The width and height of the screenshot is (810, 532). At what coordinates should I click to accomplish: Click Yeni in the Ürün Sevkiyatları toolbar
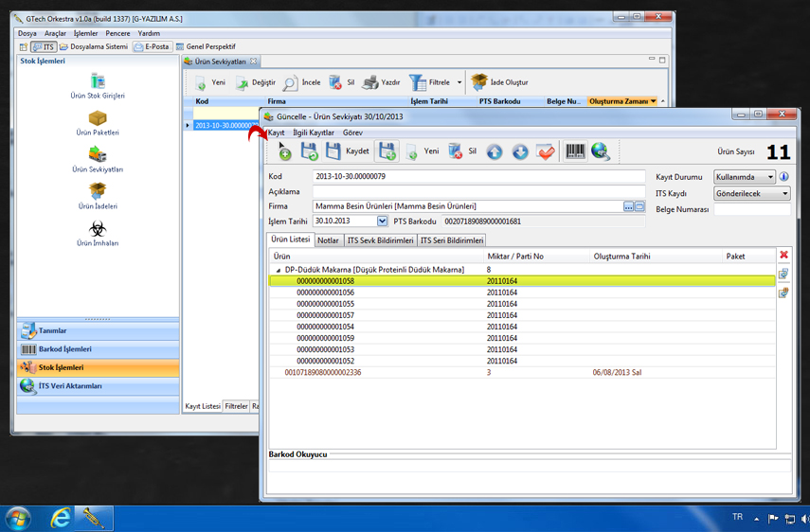209,82
